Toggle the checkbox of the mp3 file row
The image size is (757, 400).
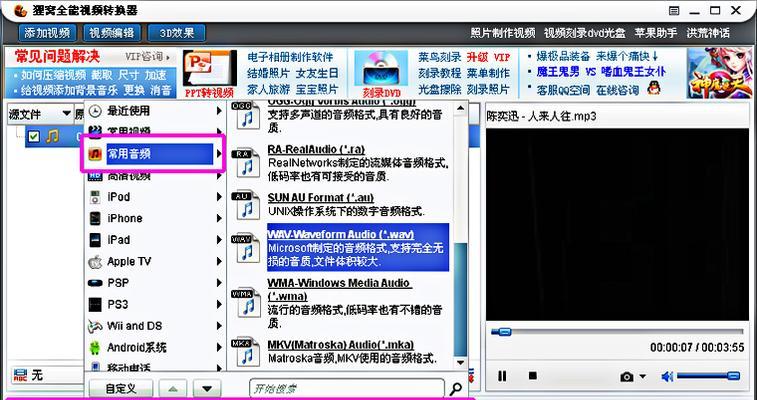[33, 137]
